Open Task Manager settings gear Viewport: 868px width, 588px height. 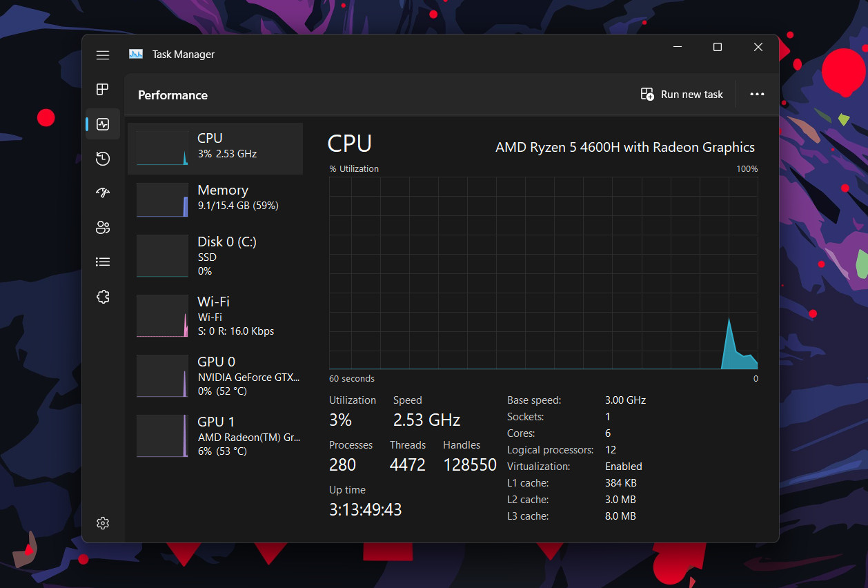pos(103,523)
